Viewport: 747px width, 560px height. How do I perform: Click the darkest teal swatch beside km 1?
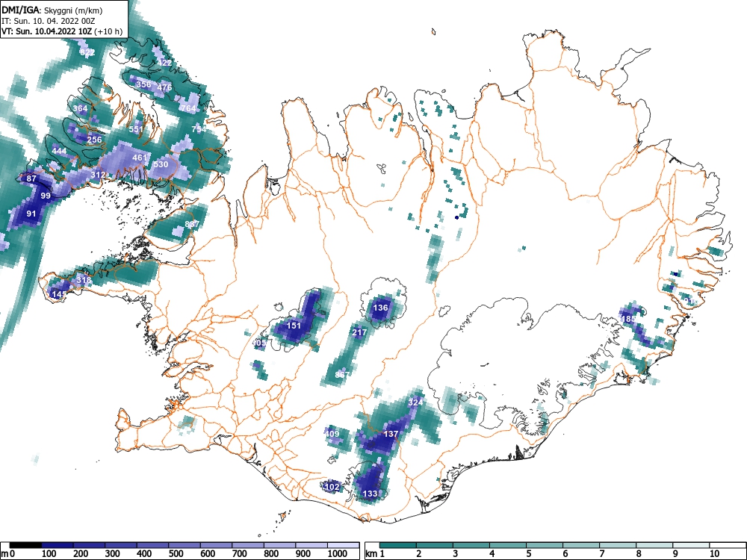coord(398,545)
